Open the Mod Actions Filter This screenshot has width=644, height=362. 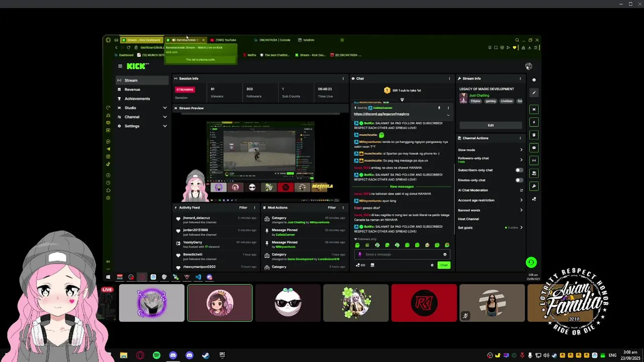[332, 207]
